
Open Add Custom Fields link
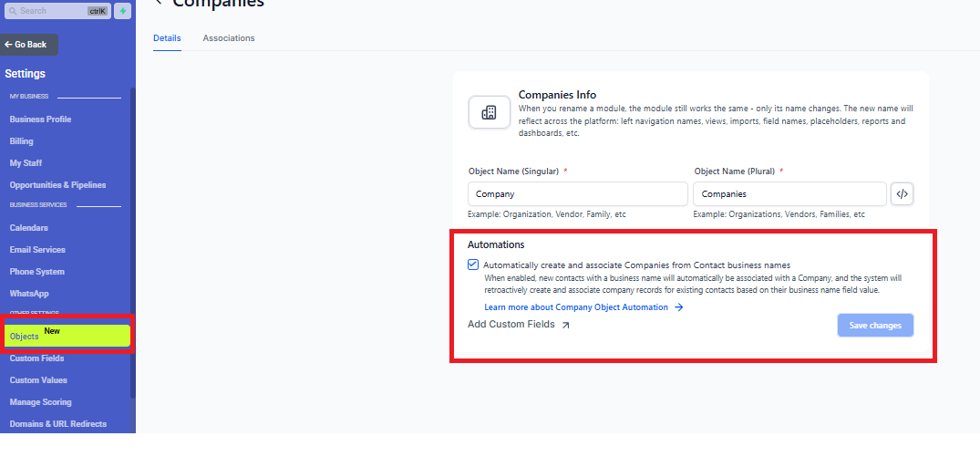pos(511,325)
